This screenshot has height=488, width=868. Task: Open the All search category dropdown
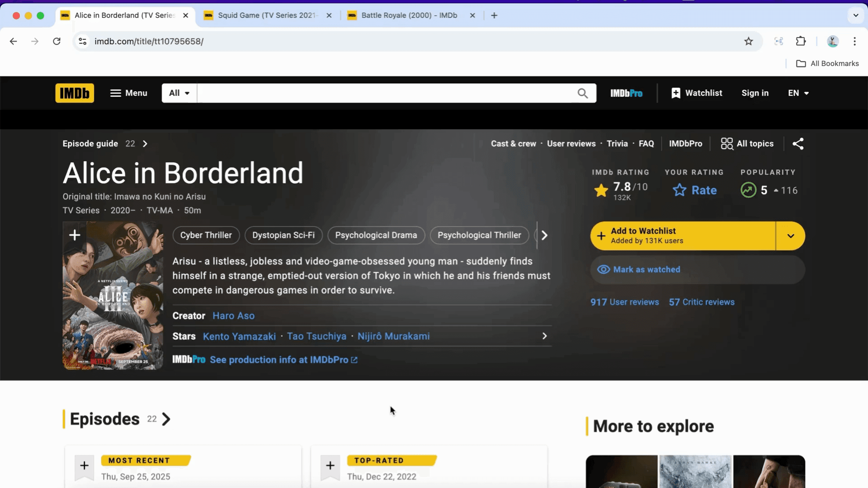179,93
